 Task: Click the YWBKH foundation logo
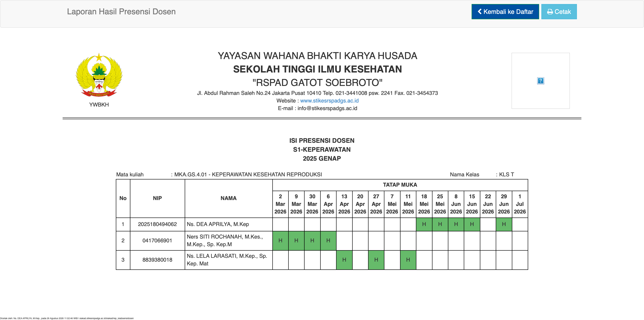click(99, 75)
